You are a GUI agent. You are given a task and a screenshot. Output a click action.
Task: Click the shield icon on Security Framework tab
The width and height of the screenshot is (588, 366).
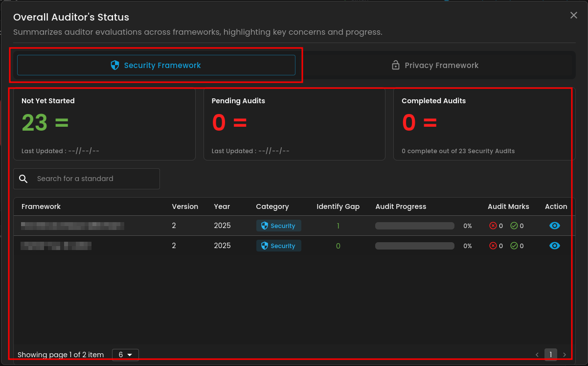(x=115, y=65)
